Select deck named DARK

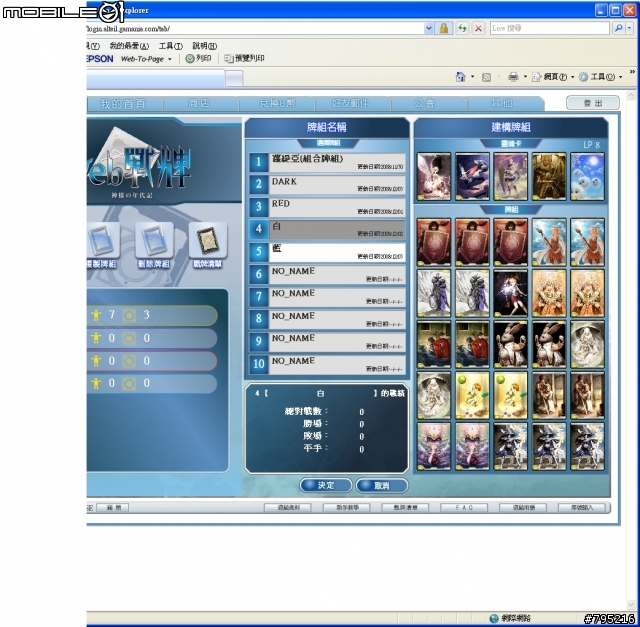point(337,185)
